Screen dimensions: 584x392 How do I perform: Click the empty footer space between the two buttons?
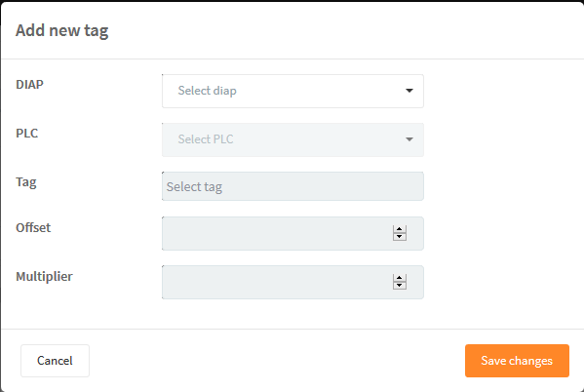click(x=277, y=361)
